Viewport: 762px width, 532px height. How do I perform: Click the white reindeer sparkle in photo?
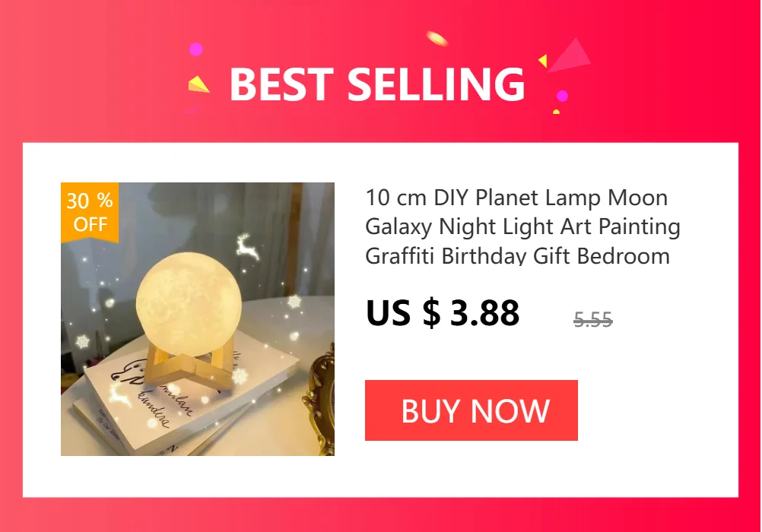(x=247, y=247)
